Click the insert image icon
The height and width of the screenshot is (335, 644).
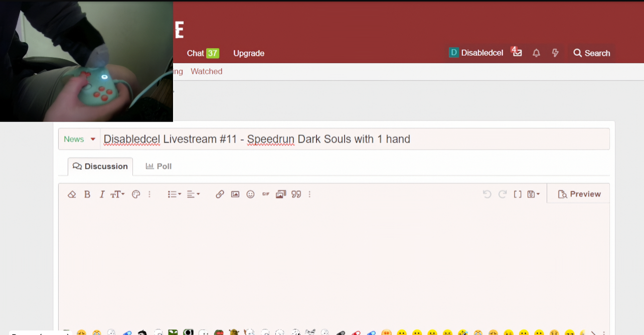[x=235, y=194]
